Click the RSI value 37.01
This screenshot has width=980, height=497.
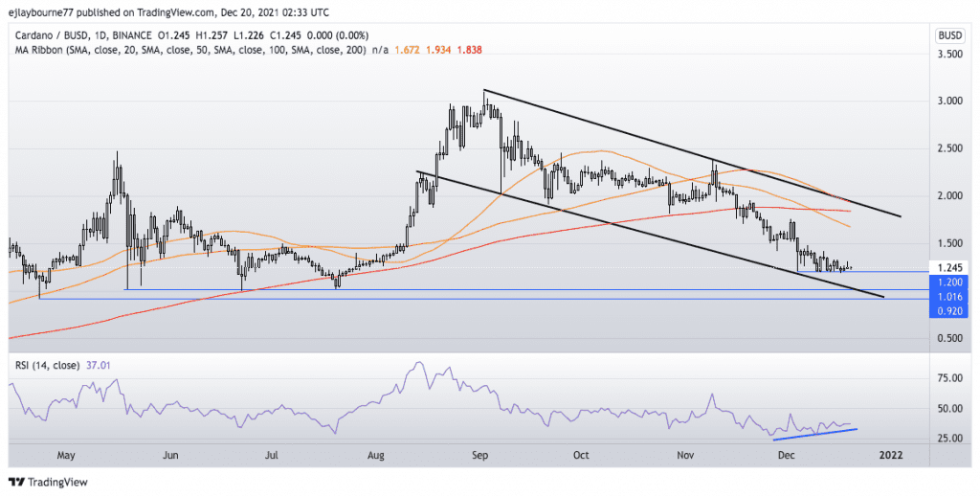pos(99,365)
